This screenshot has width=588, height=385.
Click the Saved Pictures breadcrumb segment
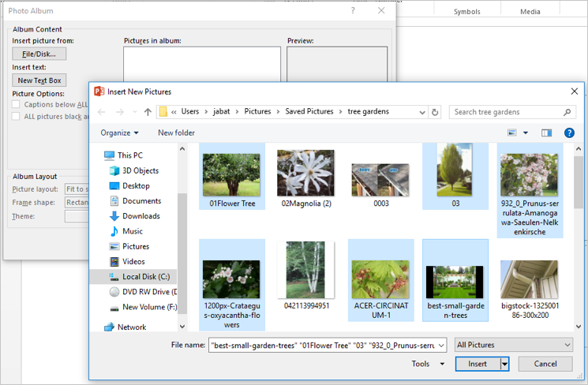309,112
